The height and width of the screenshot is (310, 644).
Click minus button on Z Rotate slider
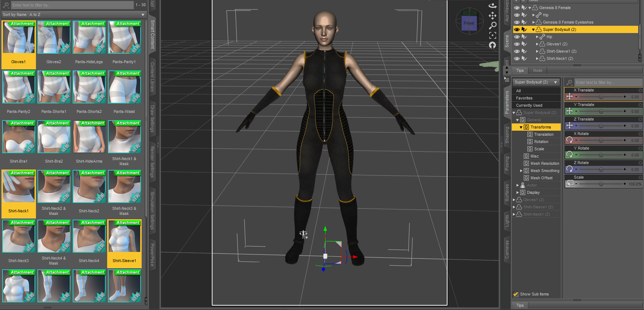[x=576, y=170]
